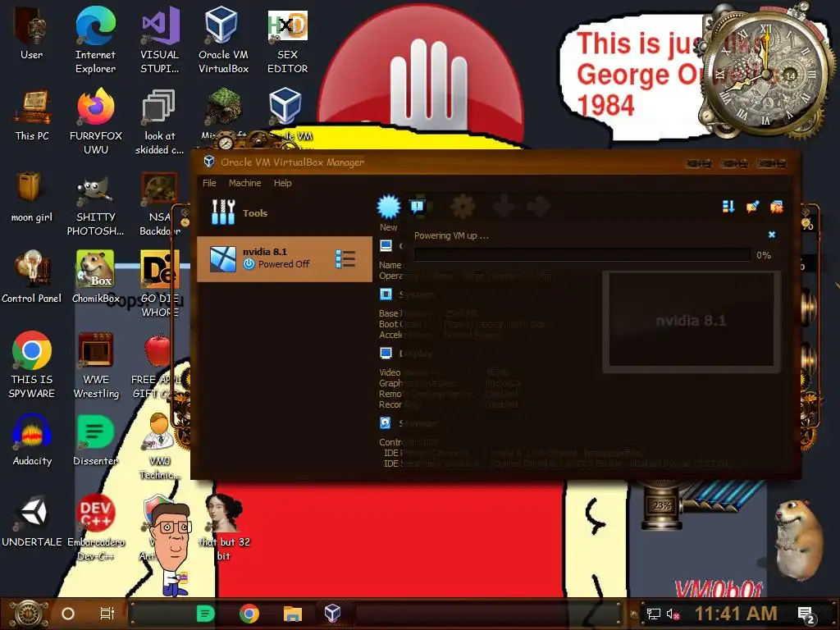Open File Explorer from the taskbar
The image size is (840, 630).
(x=293, y=614)
